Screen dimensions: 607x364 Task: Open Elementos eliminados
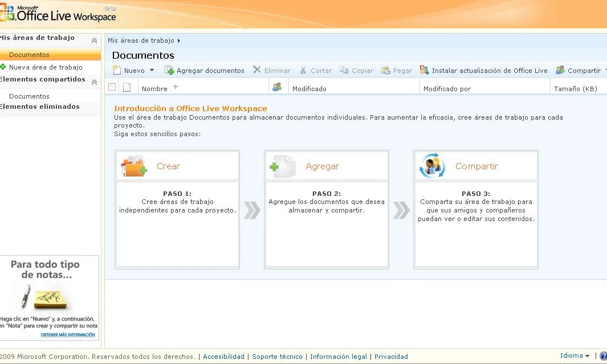pyautogui.click(x=39, y=107)
